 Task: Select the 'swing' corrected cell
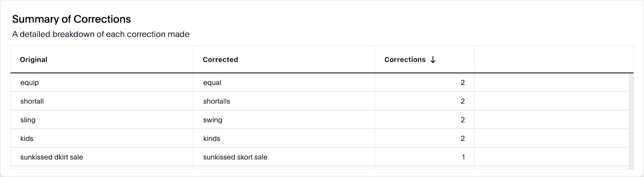click(284, 120)
